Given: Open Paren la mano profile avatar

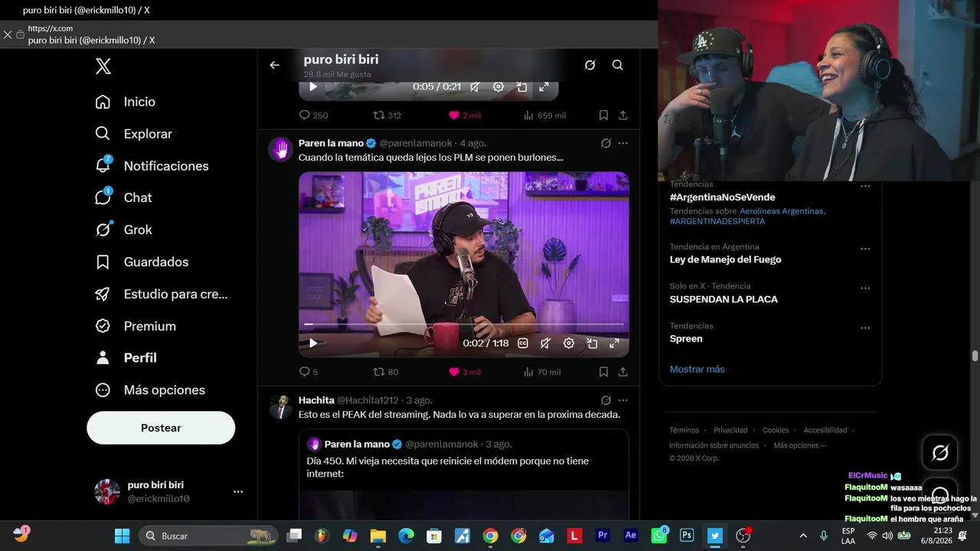Looking at the screenshot, I should tap(281, 149).
